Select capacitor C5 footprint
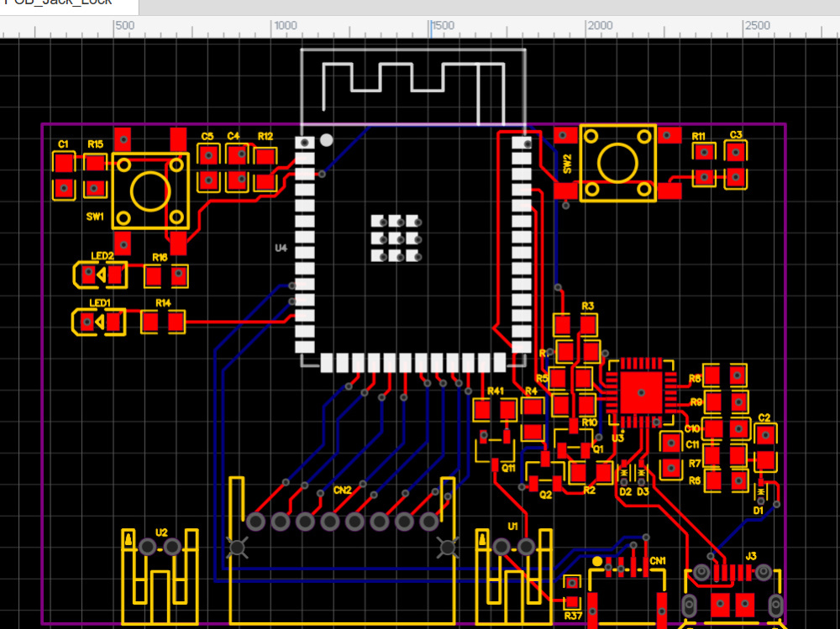 click(208, 168)
